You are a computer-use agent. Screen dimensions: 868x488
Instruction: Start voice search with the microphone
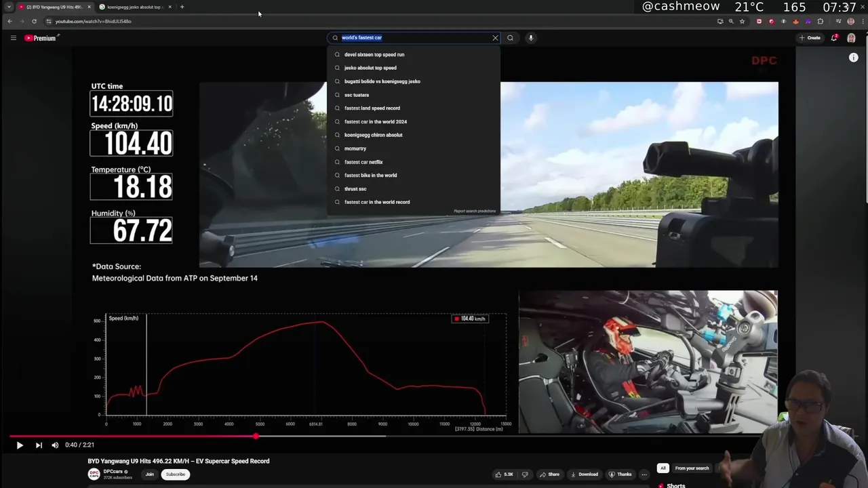pyautogui.click(x=531, y=38)
